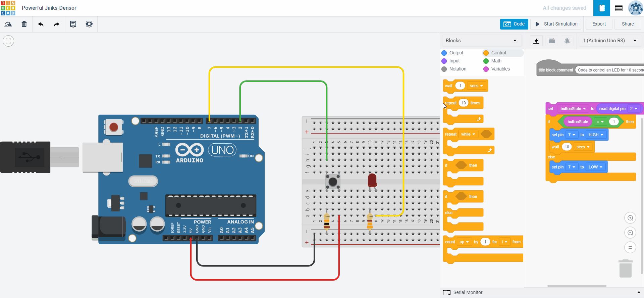Open libraries icon in code panel

[552, 41]
